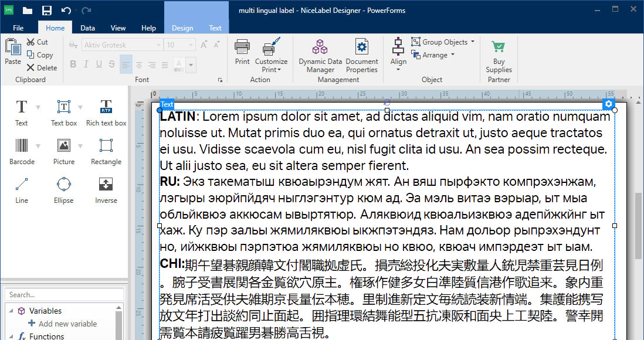Toggle left text alignment
The height and width of the screenshot is (340, 644).
pos(126,64)
